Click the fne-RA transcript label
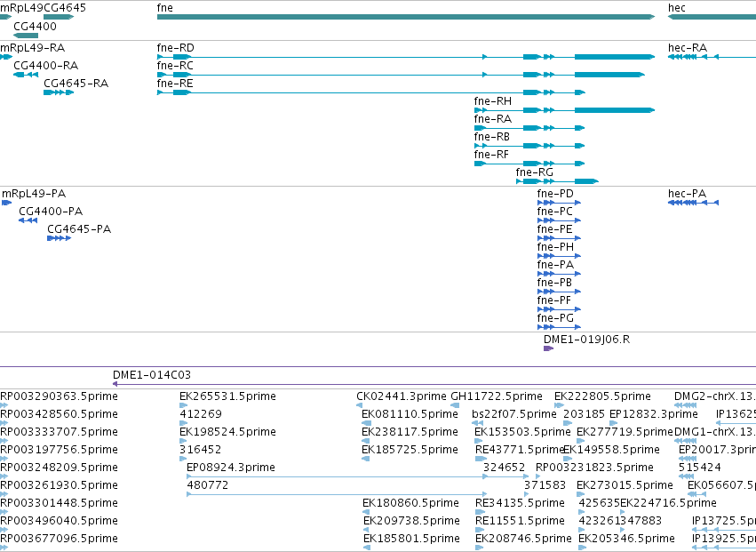 [493, 119]
